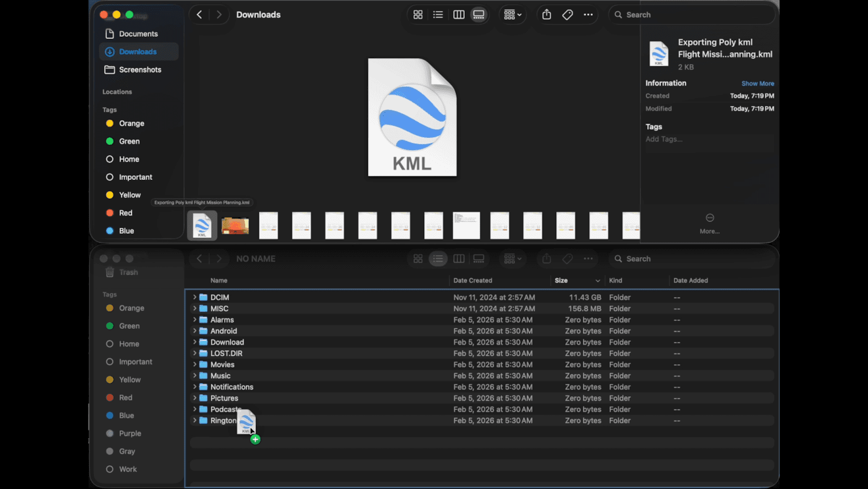
Task: Toggle gallery view in Downloads window
Action: [478, 15]
